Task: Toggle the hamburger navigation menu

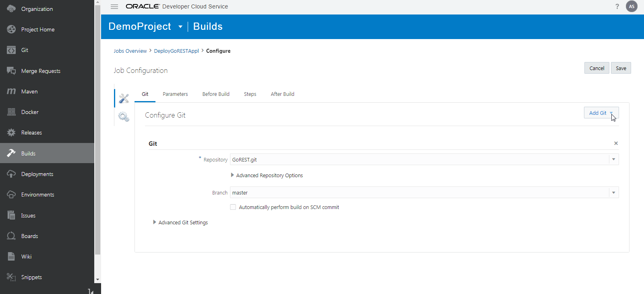Action: [x=114, y=6]
